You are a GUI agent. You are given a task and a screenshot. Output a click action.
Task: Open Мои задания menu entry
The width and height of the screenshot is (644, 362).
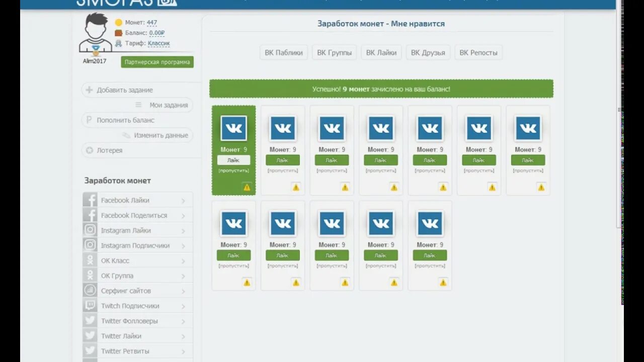[x=137, y=105]
